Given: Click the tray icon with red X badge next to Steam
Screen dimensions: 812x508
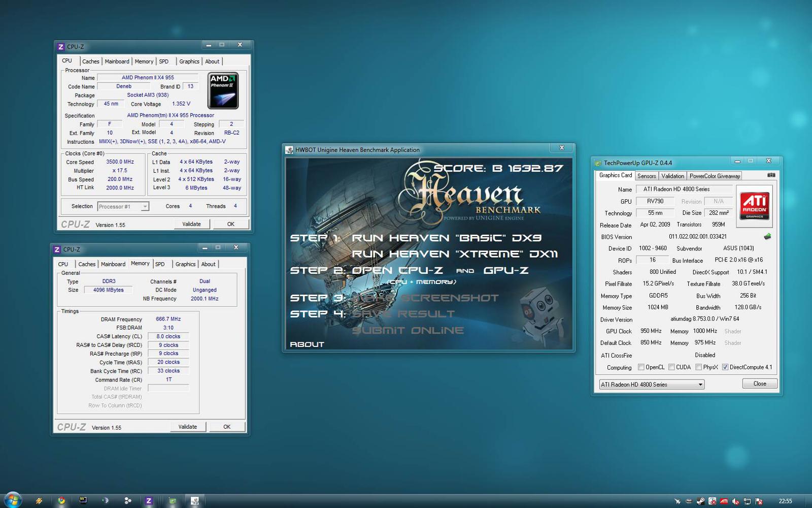Looking at the screenshot, I should point(712,501).
